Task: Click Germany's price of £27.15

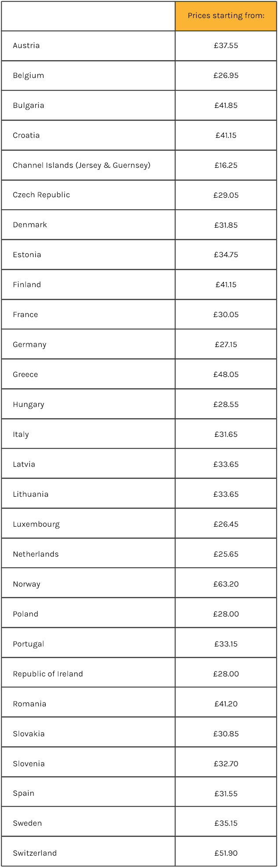Action: 226,344
